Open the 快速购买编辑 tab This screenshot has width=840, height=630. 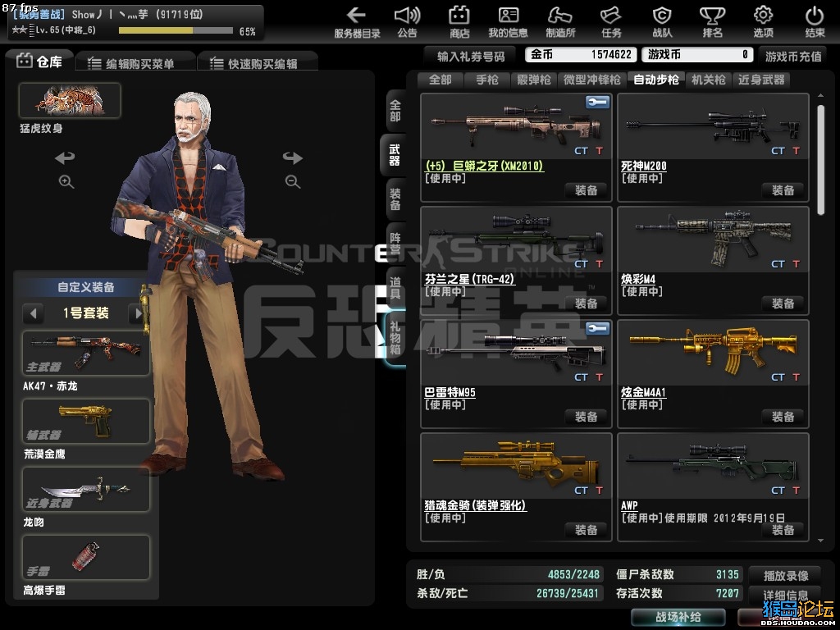(x=258, y=63)
